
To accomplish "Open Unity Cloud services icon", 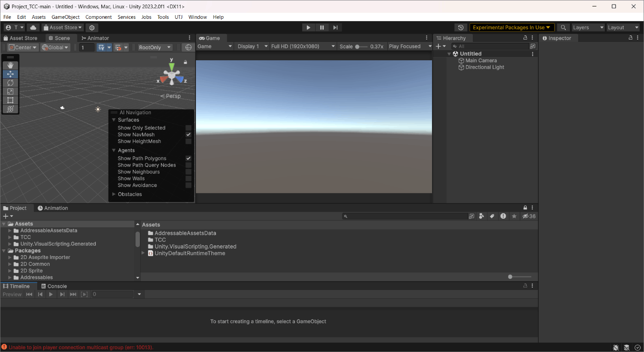I will (x=33, y=28).
